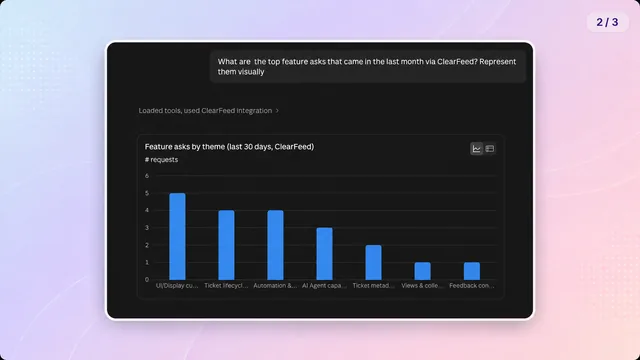Switch to the table view icon

[x=490, y=149]
